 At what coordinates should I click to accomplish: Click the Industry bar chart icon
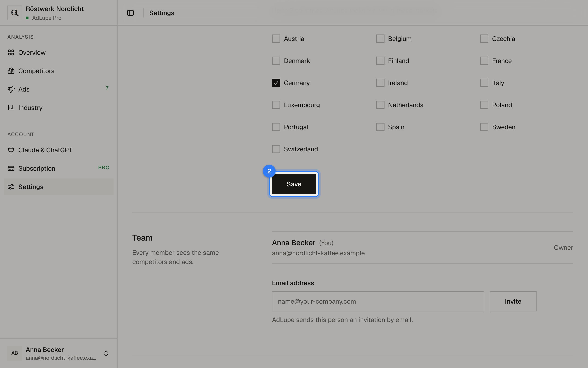pyautogui.click(x=11, y=108)
